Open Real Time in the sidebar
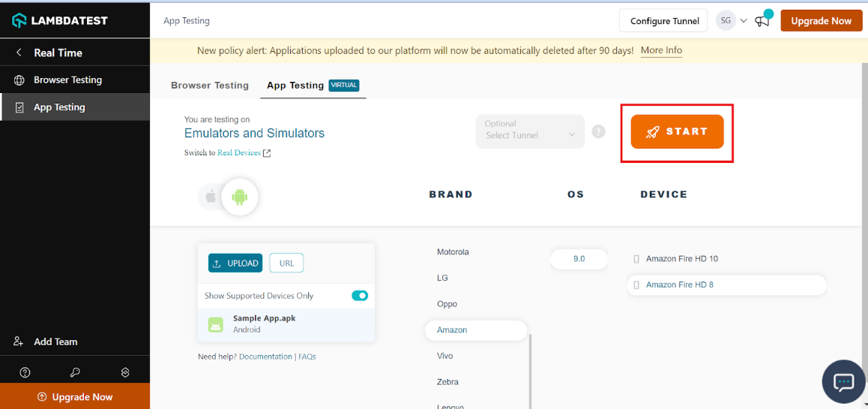This screenshot has width=868, height=409. pos(75,53)
